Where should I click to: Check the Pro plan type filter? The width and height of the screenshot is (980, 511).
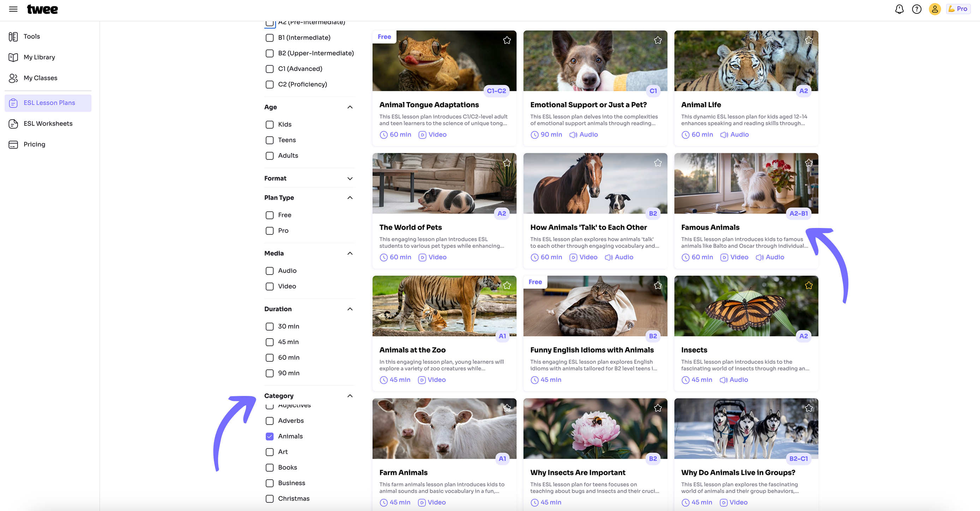[269, 231]
